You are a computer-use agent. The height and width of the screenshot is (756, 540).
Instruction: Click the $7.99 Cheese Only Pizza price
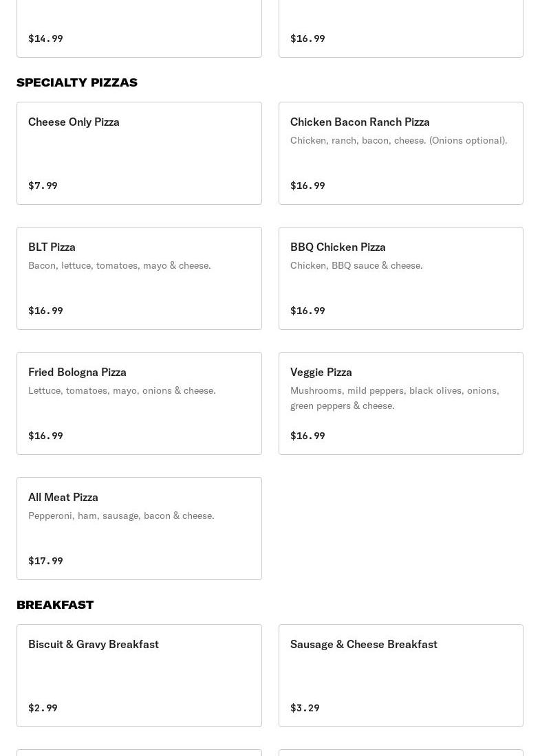[x=43, y=186]
